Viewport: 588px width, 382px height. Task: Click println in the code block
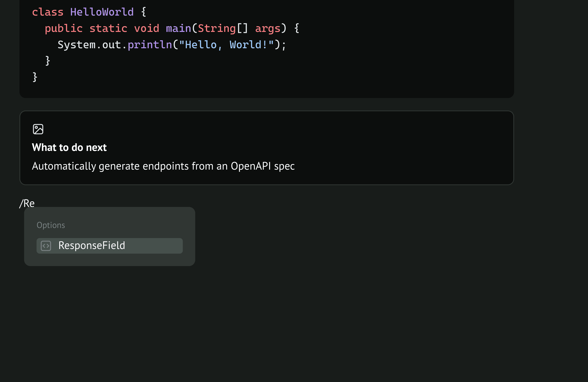[x=150, y=45]
